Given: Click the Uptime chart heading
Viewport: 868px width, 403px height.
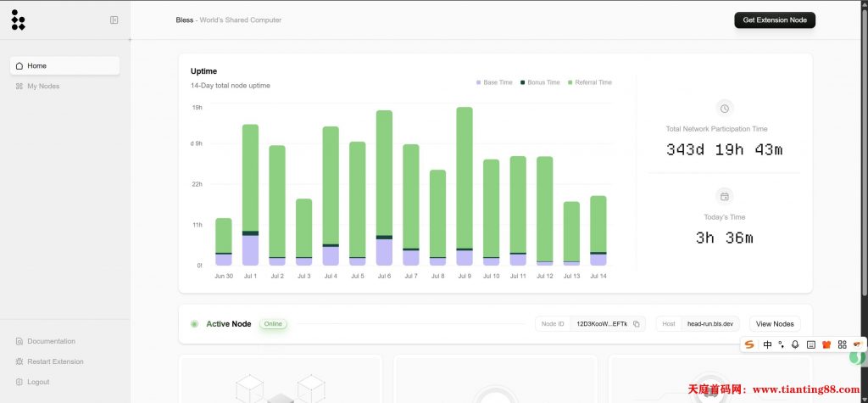Looking at the screenshot, I should (203, 71).
